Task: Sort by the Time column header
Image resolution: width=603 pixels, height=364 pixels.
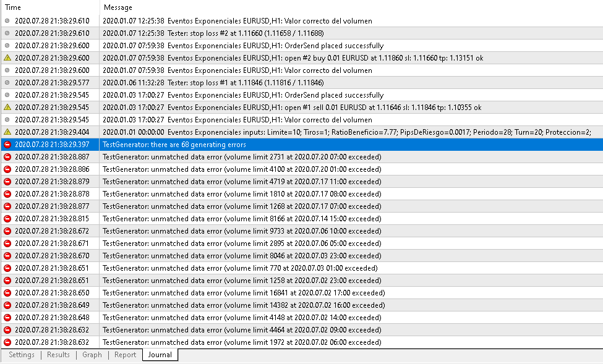Action: point(13,7)
